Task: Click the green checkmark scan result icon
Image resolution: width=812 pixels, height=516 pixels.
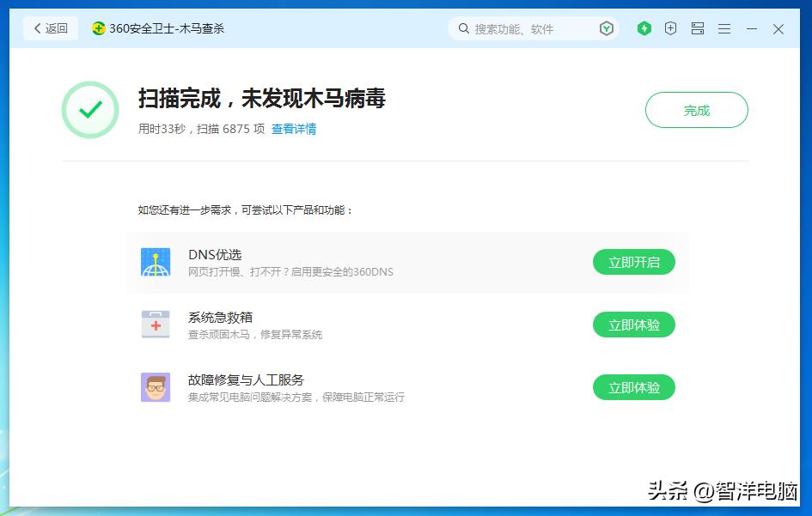Action: pyautogui.click(x=90, y=110)
